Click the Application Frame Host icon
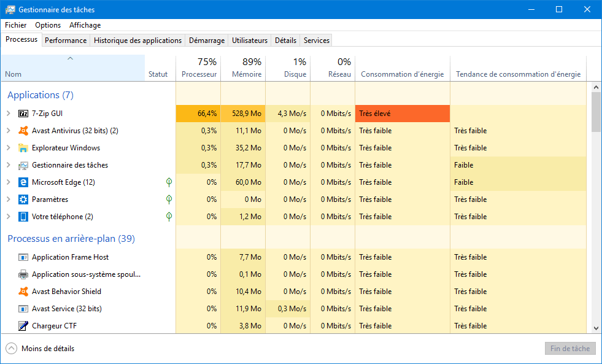The height and width of the screenshot is (364, 602). tap(23, 257)
